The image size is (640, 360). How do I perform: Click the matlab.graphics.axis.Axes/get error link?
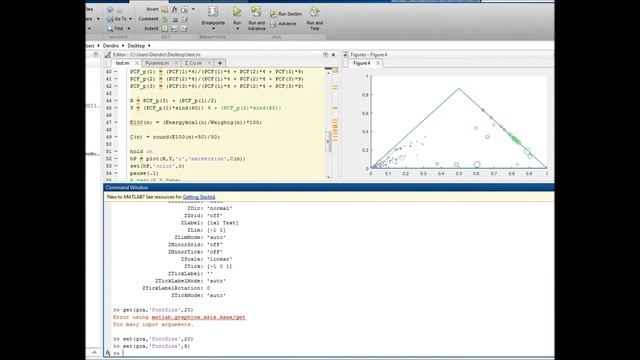tap(198, 317)
